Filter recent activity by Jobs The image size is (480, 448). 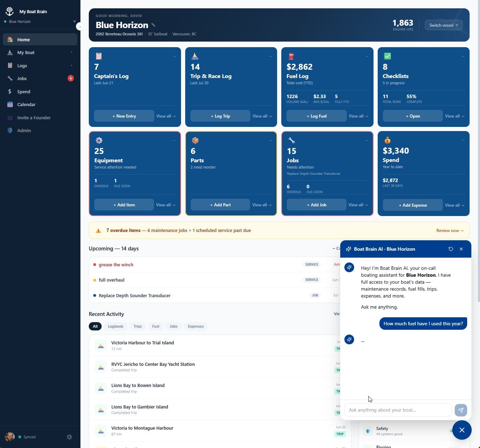click(173, 326)
